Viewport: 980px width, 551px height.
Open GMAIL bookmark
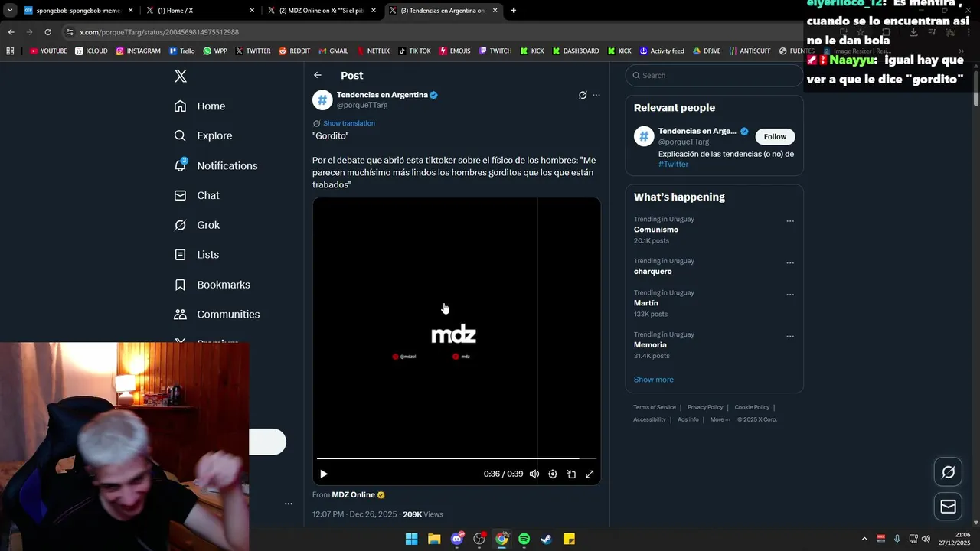[x=333, y=51]
